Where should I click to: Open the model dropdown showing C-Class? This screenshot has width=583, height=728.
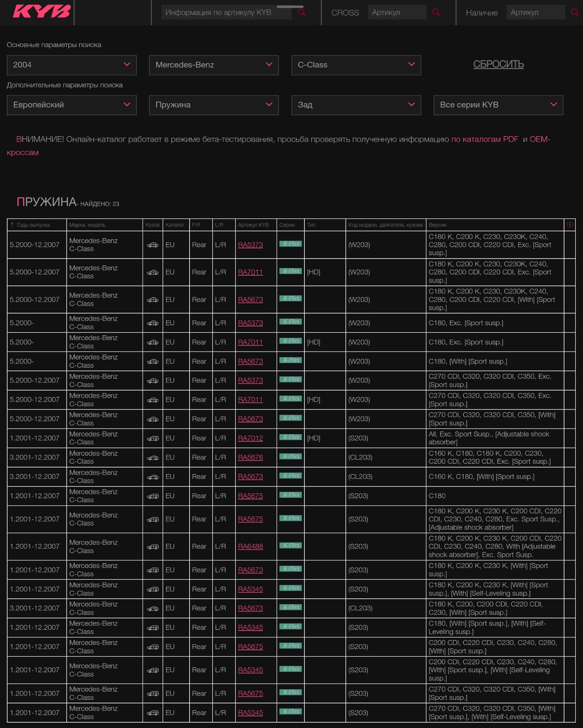click(356, 65)
